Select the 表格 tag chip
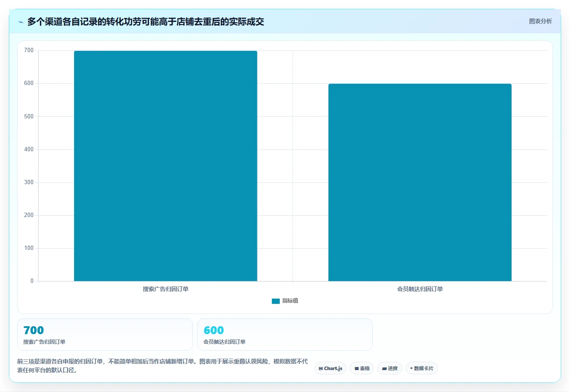This screenshot has height=392, width=570. coord(362,368)
